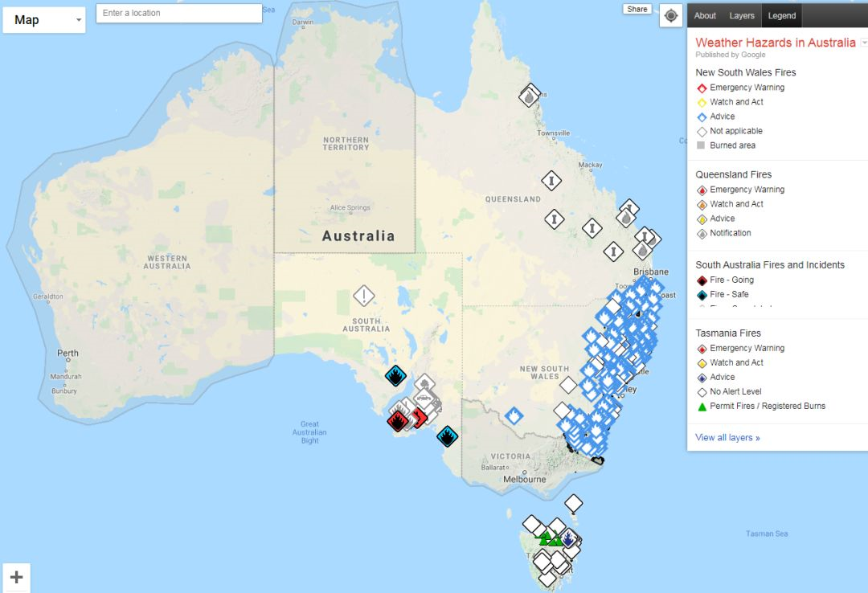The width and height of the screenshot is (868, 593).
Task: Expand the Weather Hazards title dropdown arrow
Action: coord(863,43)
